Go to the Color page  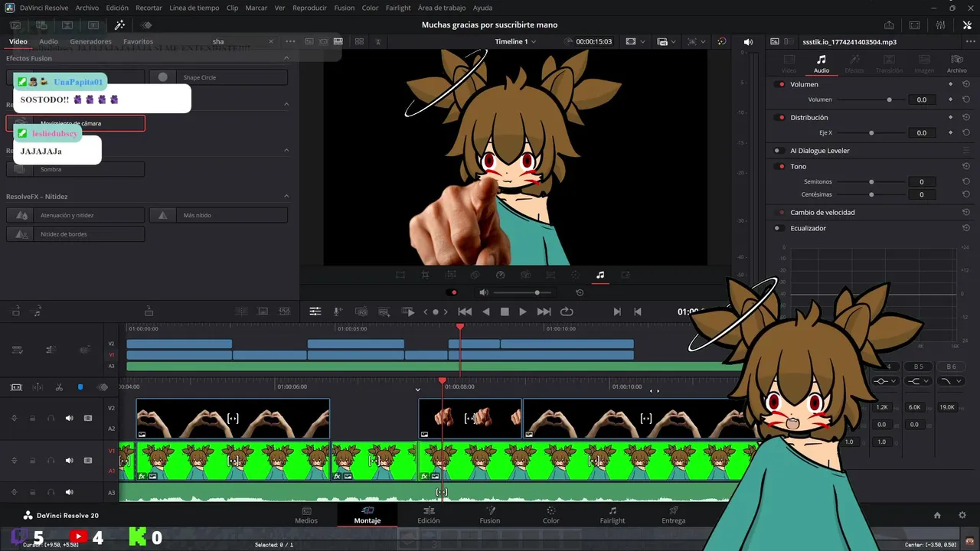pos(551,515)
